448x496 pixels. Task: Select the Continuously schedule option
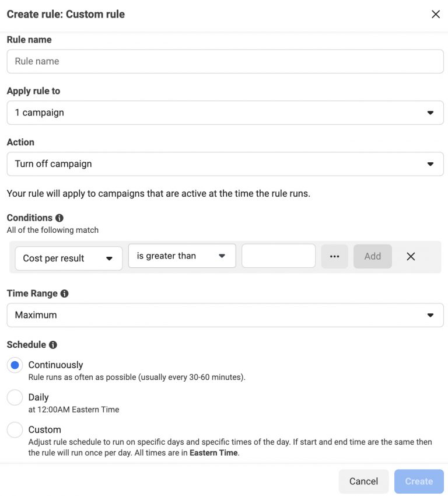click(x=15, y=365)
